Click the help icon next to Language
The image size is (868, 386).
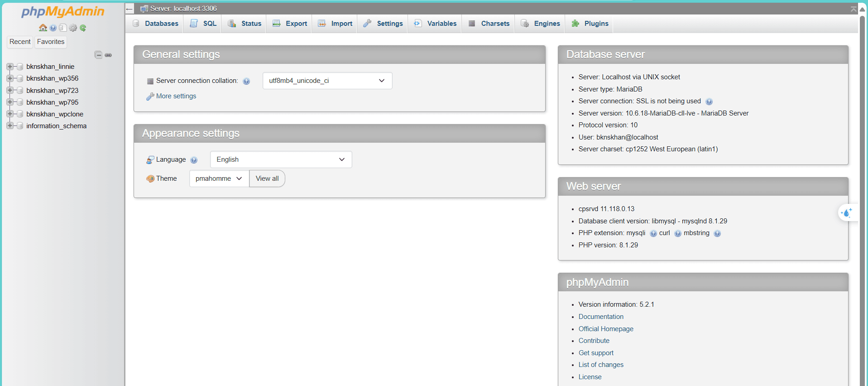pyautogui.click(x=194, y=160)
